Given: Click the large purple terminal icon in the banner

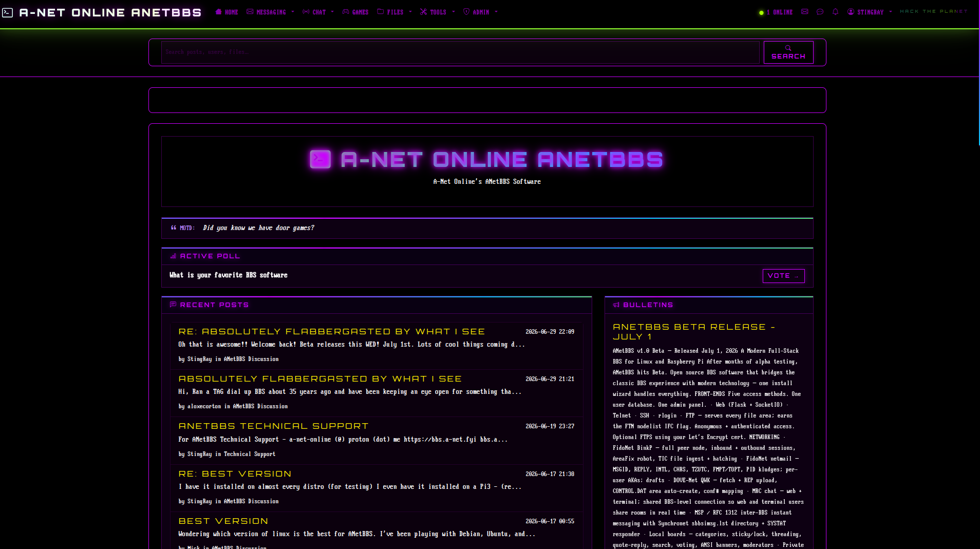Looking at the screenshot, I should tap(320, 159).
